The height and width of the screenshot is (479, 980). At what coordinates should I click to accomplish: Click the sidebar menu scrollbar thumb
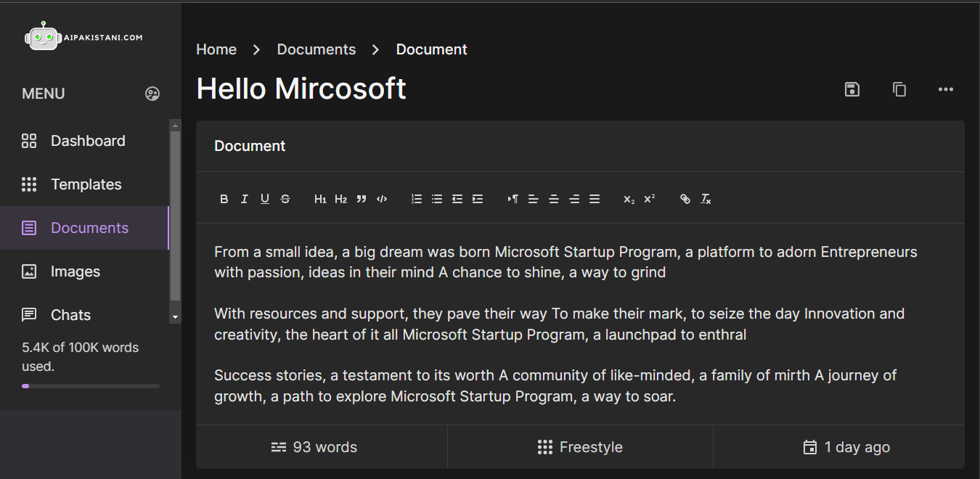coord(175,216)
